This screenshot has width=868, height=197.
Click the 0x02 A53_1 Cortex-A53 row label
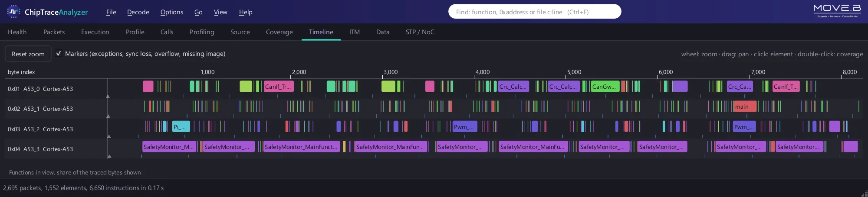click(40, 109)
